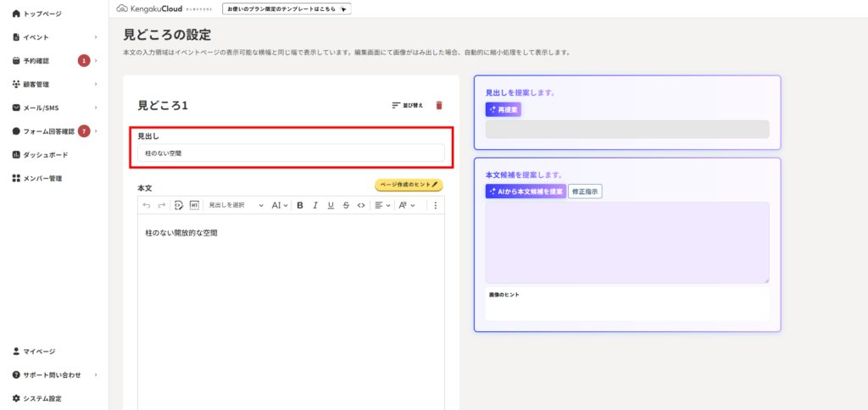Open the 見出しを選択 heading dropdown
This screenshot has width=868, height=410.
pos(236,205)
